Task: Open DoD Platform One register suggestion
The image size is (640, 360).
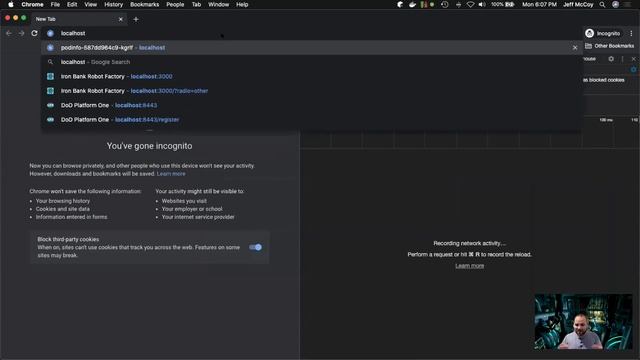Action: 312,120
